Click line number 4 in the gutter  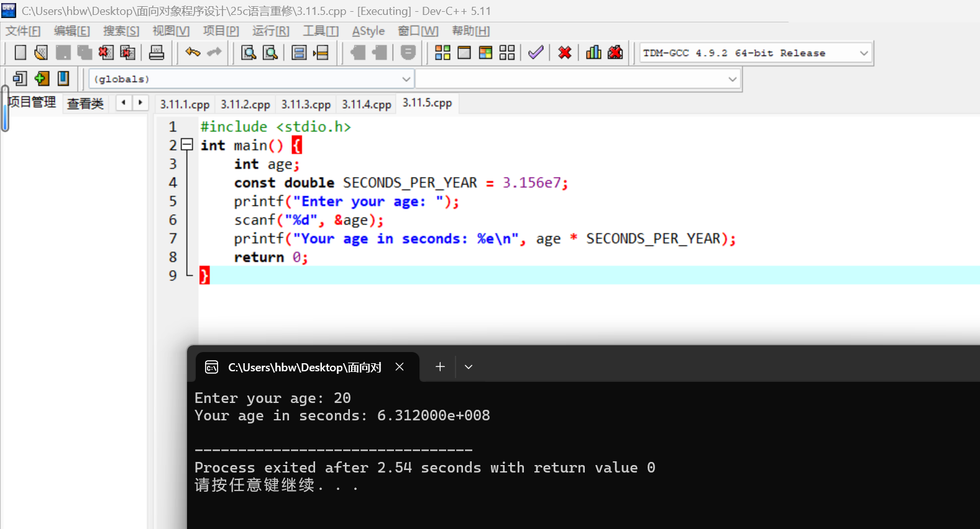[x=173, y=183]
